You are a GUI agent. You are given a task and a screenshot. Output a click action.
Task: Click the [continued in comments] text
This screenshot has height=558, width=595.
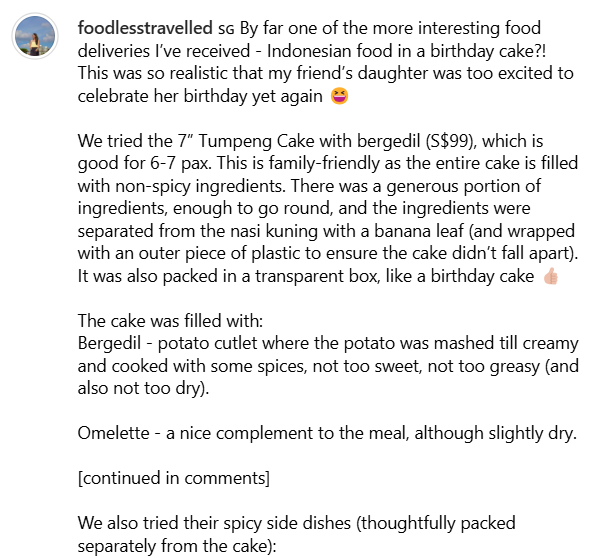(x=174, y=478)
